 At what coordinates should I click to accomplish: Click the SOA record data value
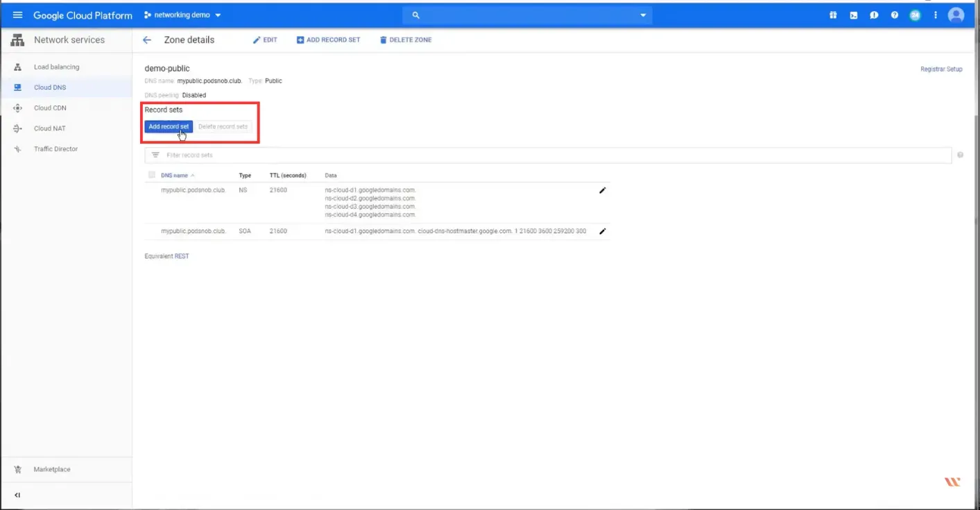coord(456,232)
